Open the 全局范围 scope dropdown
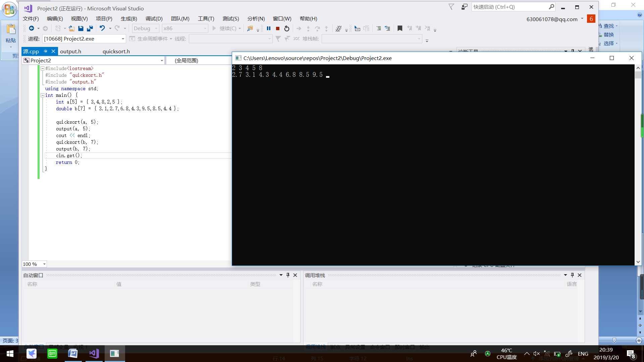Image resolution: width=644 pixels, height=362 pixels. [x=200, y=60]
